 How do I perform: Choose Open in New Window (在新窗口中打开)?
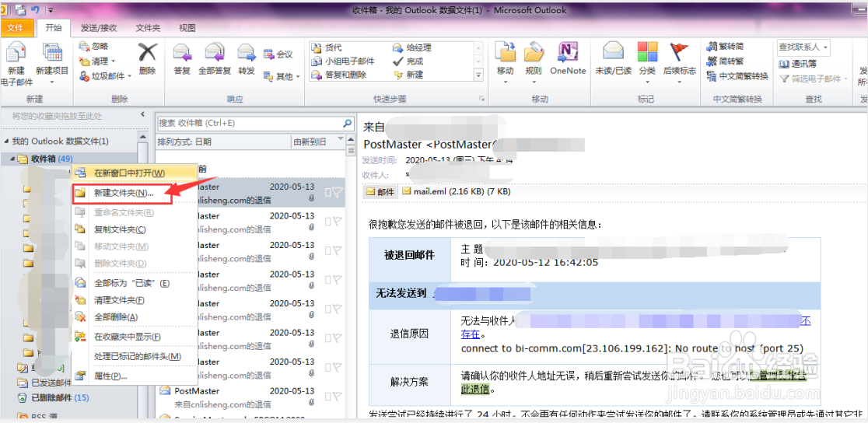[x=135, y=173]
